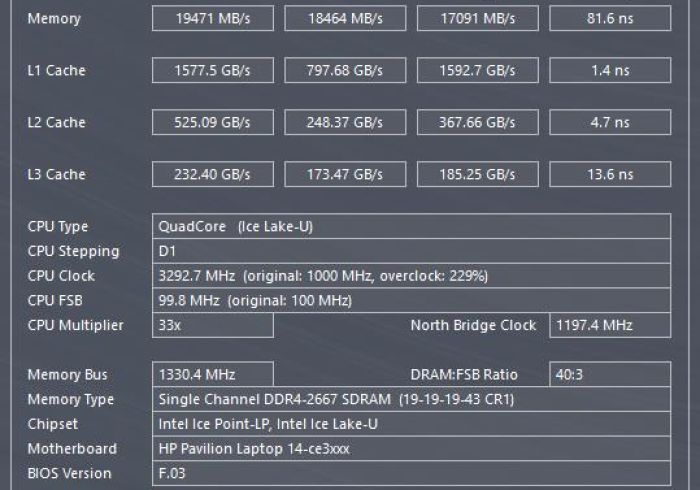Click the L3 Cache 13.6 ns latency
This screenshot has width=700, height=490.
click(610, 174)
